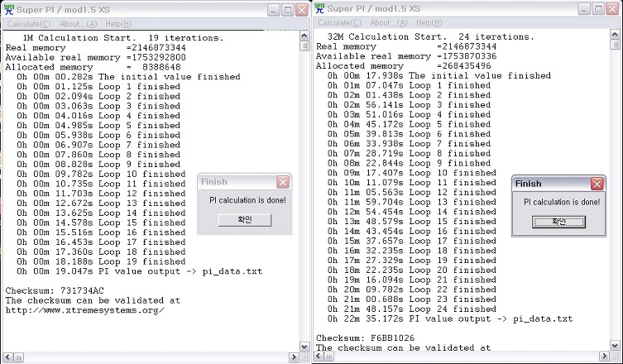Screen dimensions: 623x364
Task: Click scroll down arrow in the 1M window
Action: [304, 347]
